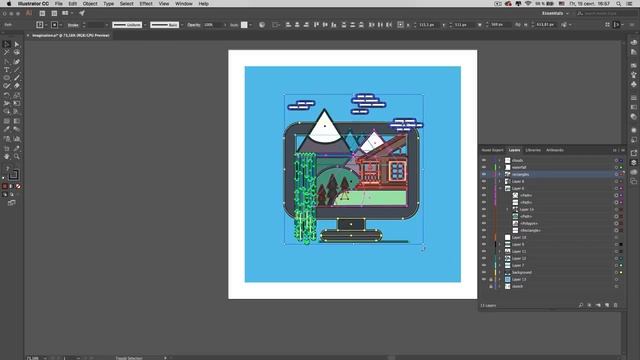Select the Magic Wand tool
640x360 pixels.
(7, 53)
